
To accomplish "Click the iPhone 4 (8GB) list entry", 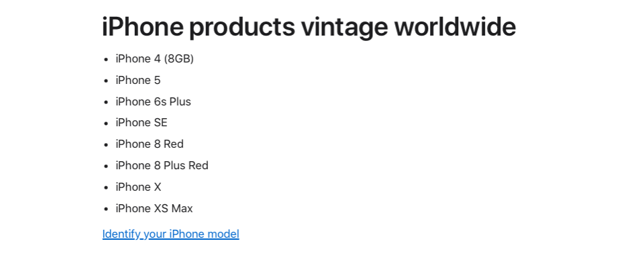I will (x=154, y=59).
